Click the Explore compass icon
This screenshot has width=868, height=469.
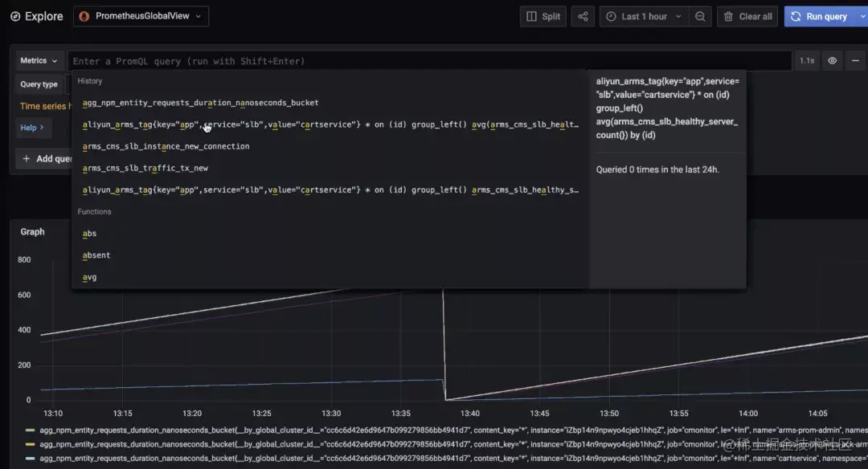coord(15,17)
